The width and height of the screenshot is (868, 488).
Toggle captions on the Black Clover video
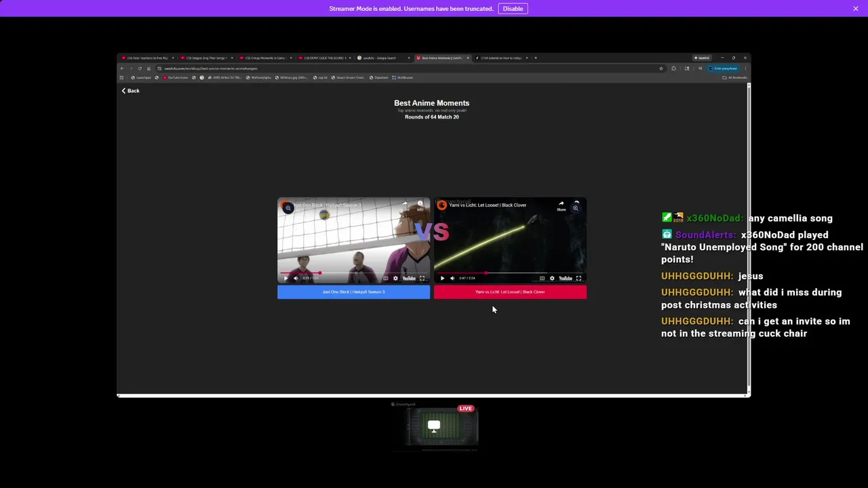pos(542,278)
